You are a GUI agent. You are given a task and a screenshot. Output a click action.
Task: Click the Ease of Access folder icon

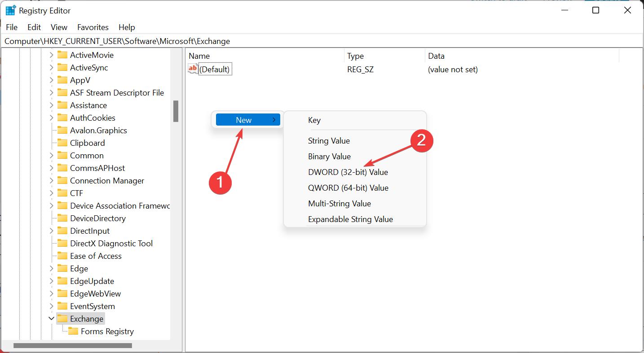click(62, 256)
